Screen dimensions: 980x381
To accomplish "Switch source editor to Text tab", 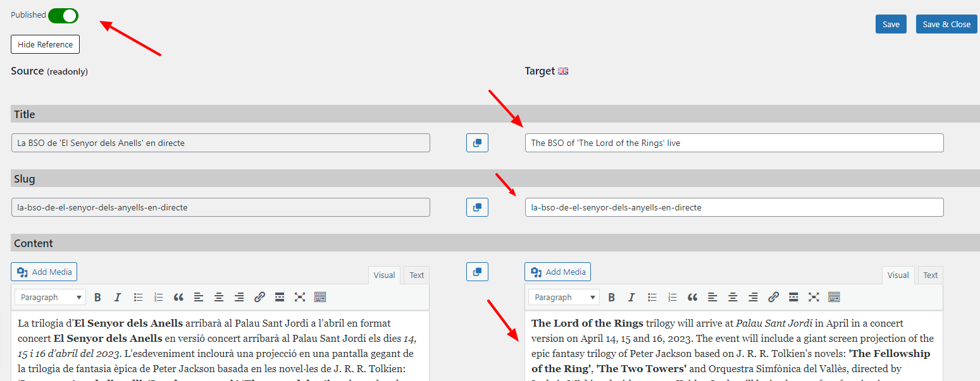I will click(x=416, y=275).
